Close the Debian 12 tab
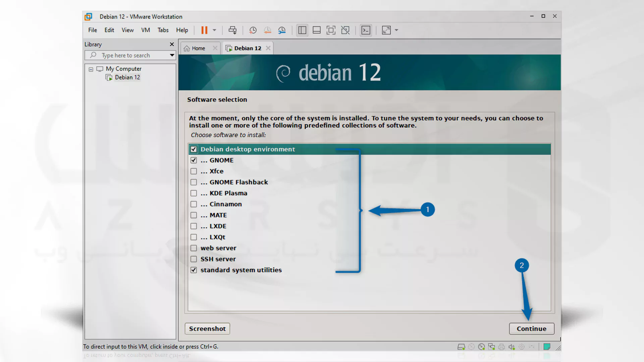This screenshot has height=362, width=644. coord(268,48)
